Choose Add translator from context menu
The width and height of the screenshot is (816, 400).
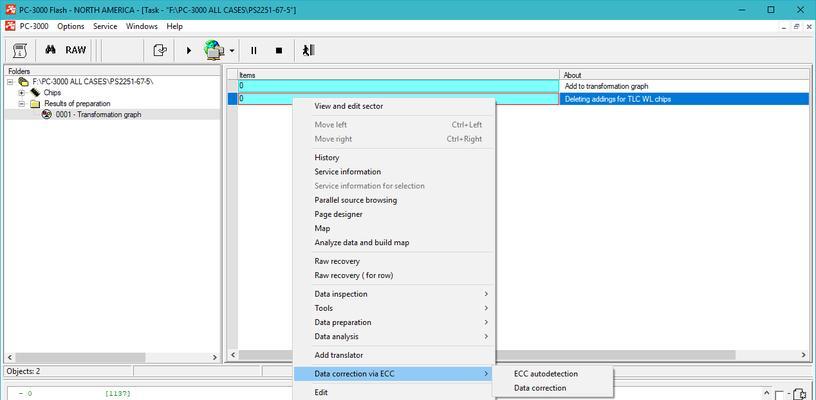tap(394, 355)
